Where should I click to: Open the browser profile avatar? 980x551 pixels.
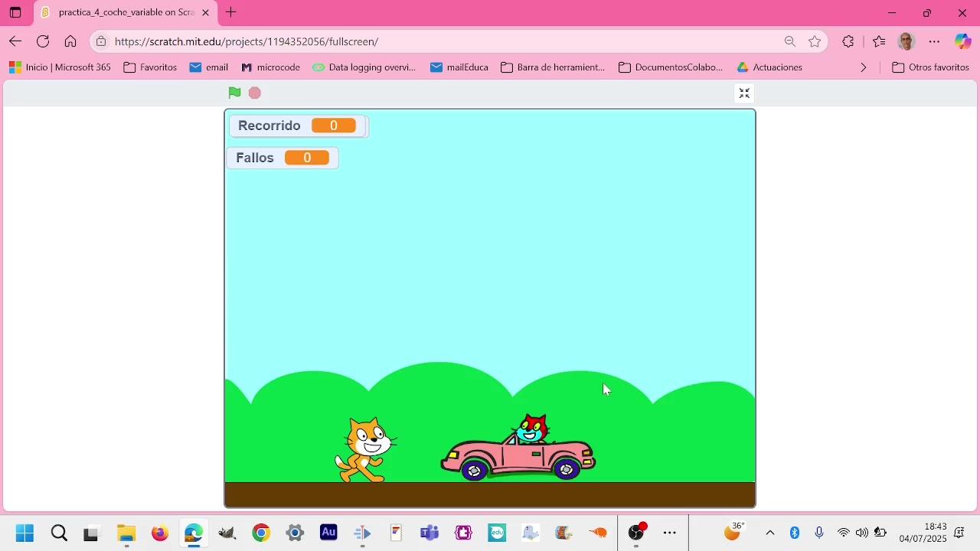906,41
